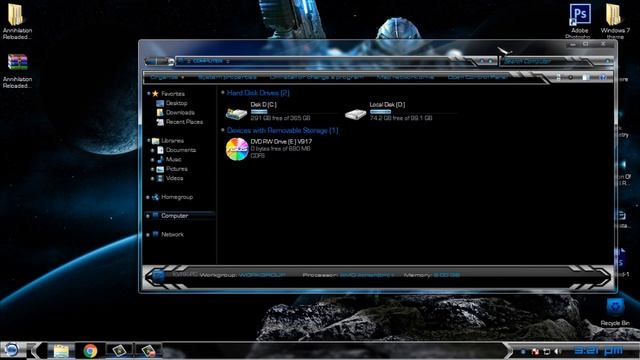Viewport: 640px width, 360px height.
Task: Launch Google Chrome from the taskbar
Action: tap(90, 351)
